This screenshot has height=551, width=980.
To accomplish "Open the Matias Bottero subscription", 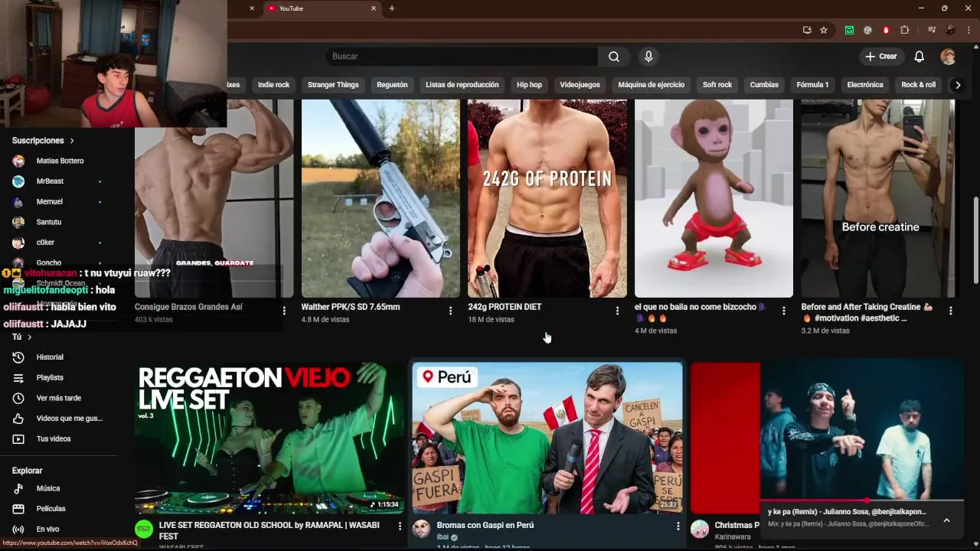I will pyautogui.click(x=59, y=161).
